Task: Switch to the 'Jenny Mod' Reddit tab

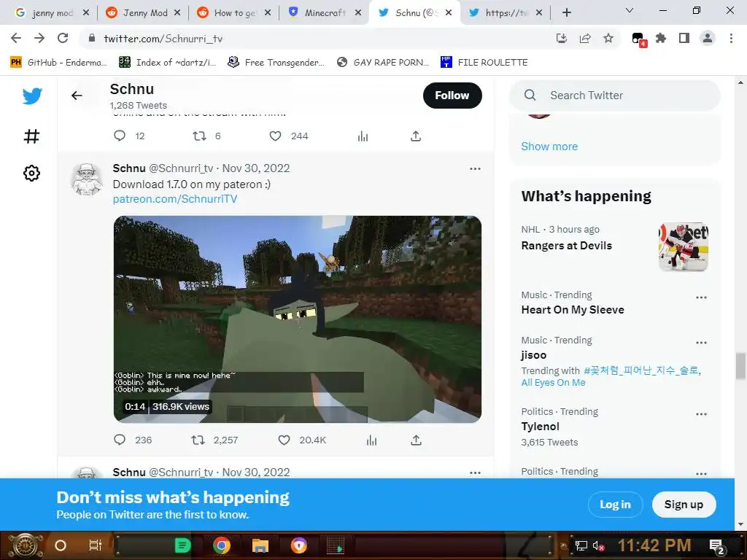Action: [141, 13]
